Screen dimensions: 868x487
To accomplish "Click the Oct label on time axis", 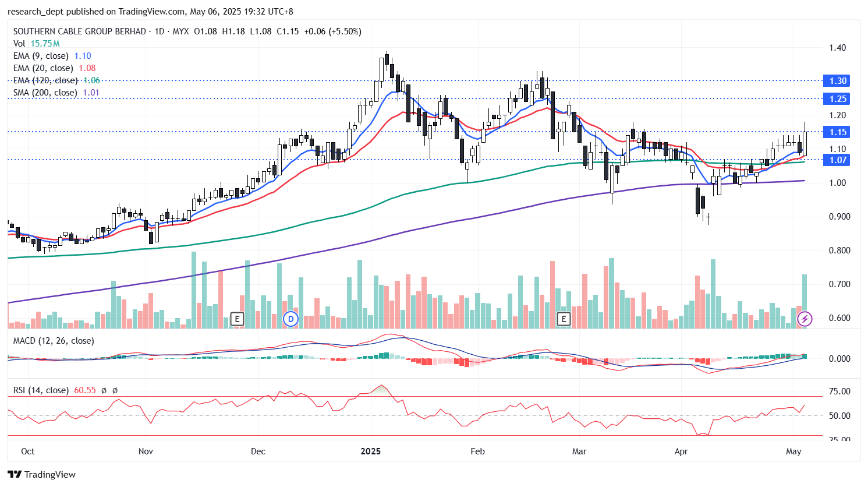I will pyautogui.click(x=27, y=451).
